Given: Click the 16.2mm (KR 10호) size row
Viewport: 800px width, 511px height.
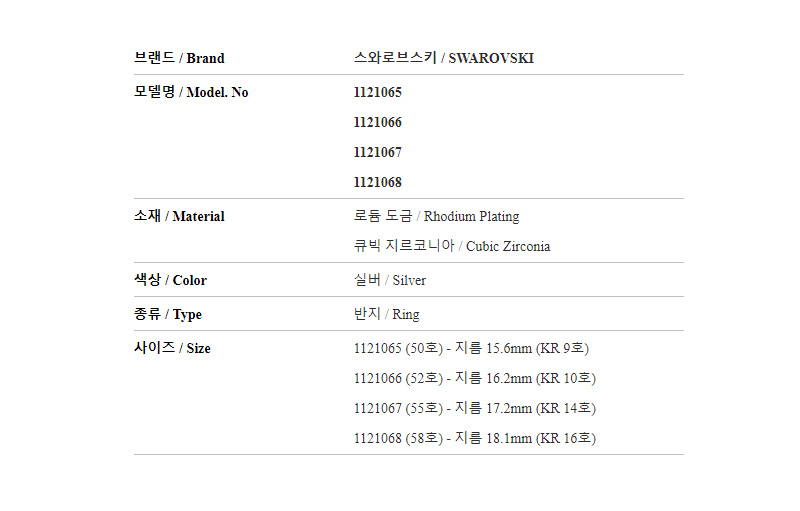Looking at the screenshot, I should tap(474, 378).
